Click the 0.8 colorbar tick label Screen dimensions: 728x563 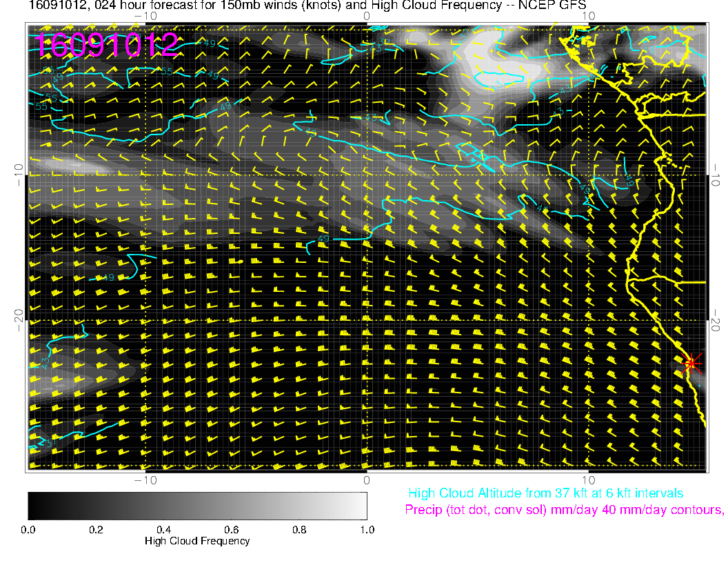(x=299, y=530)
